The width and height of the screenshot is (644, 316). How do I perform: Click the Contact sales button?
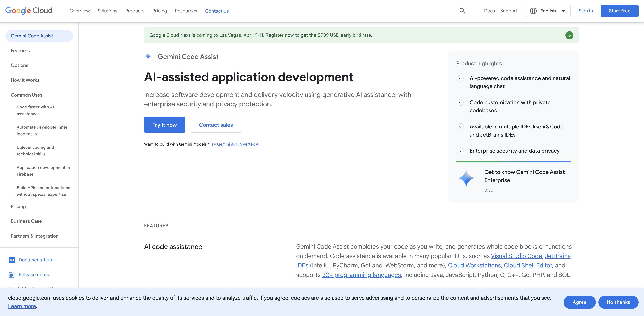point(216,125)
